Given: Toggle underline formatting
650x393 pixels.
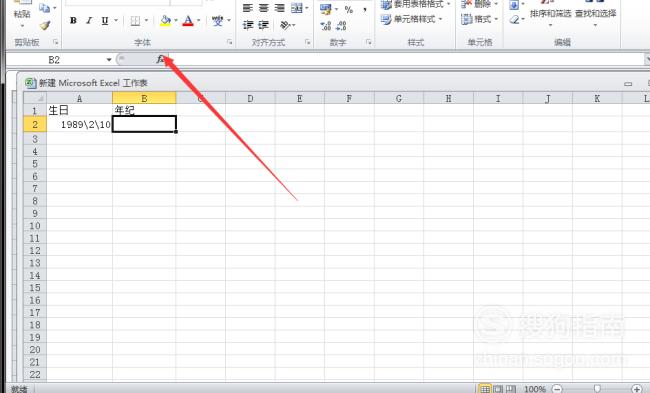Looking at the screenshot, I should coord(105,20).
